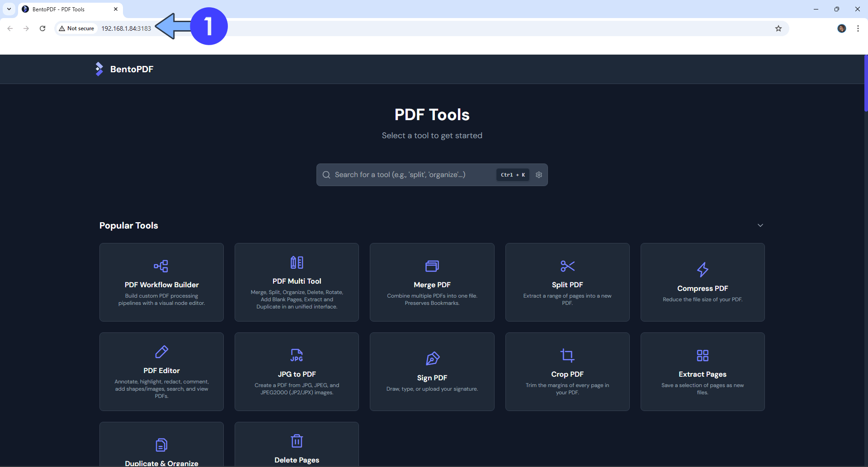
Task: Bookmark the current page
Action: point(778,28)
